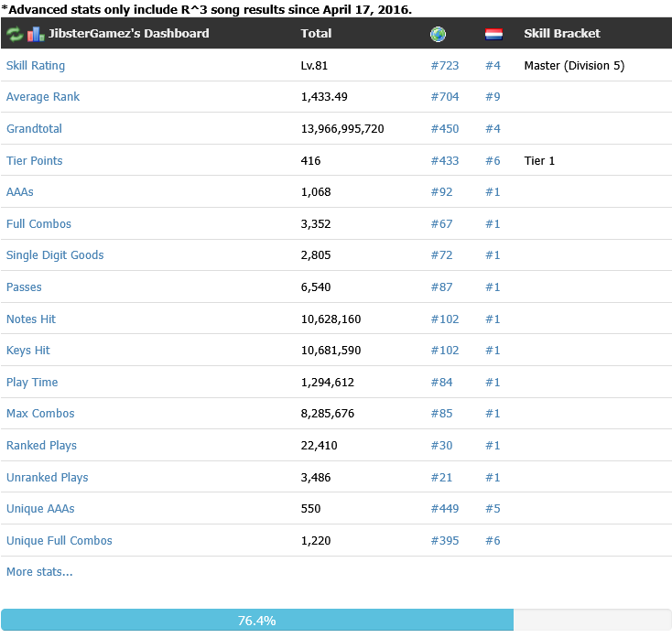
Task: Open the Ranked Plays world rank #30
Action: point(441,446)
